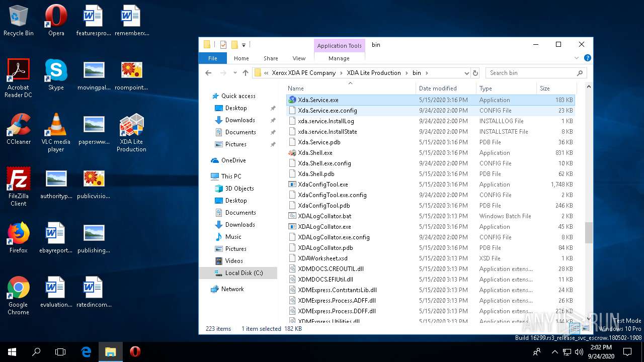This screenshot has height=362, width=644.
Task: Navigate to Xerox XDA PE Company breadcrumb
Action: pos(303,73)
